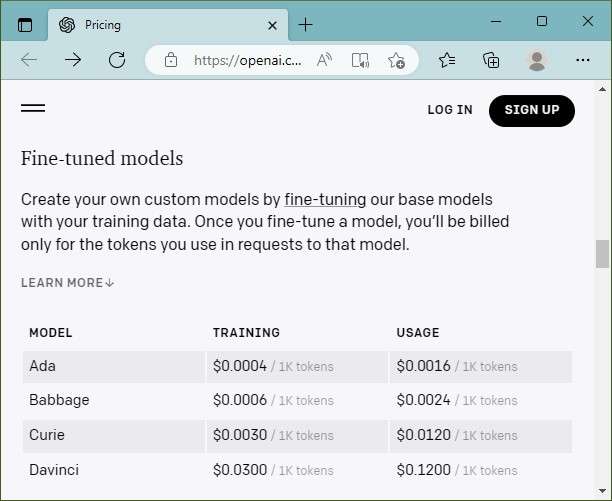Select the Davinci model name
This screenshot has height=501, width=612.
coord(54,470)
